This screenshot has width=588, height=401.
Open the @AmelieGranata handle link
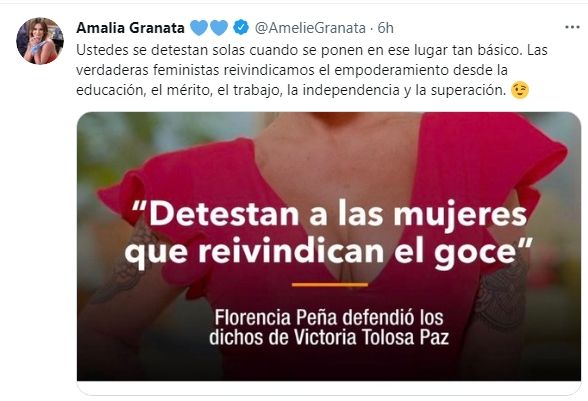coord(310,28)
